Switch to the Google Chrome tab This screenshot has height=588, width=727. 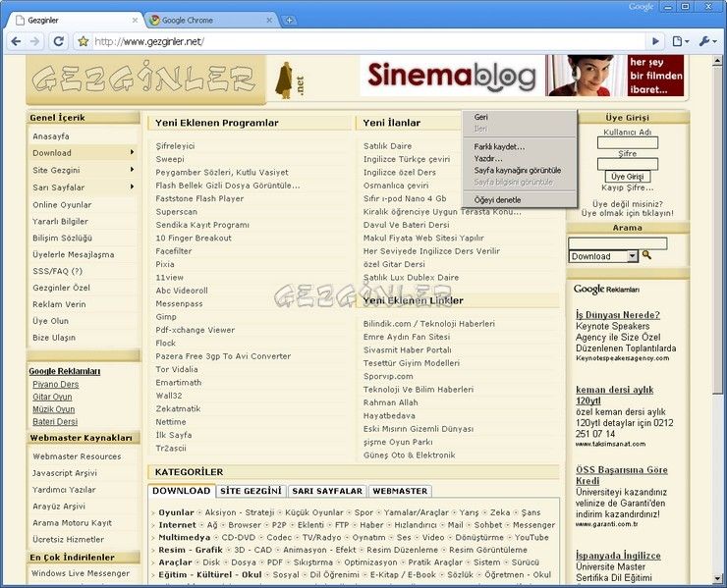point(211,20)
